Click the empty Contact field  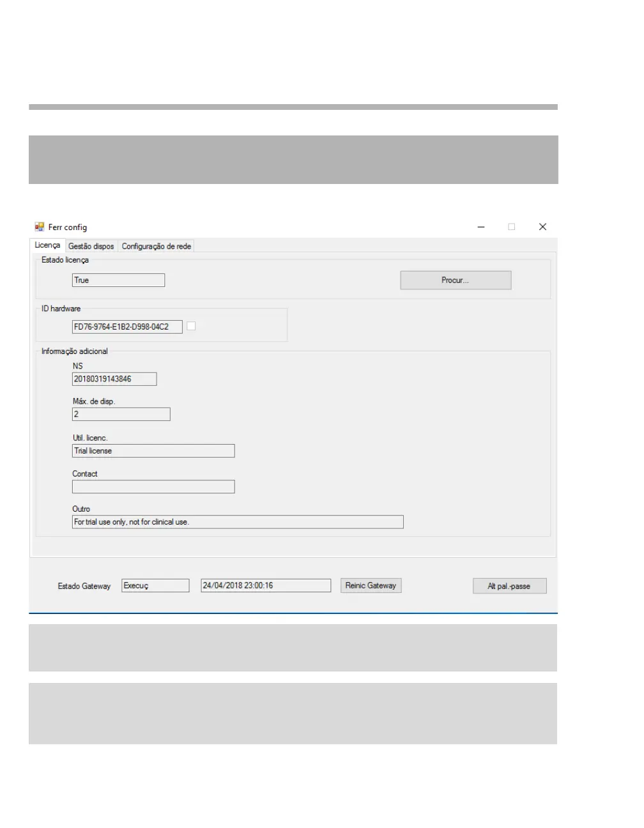coord(153,487)
